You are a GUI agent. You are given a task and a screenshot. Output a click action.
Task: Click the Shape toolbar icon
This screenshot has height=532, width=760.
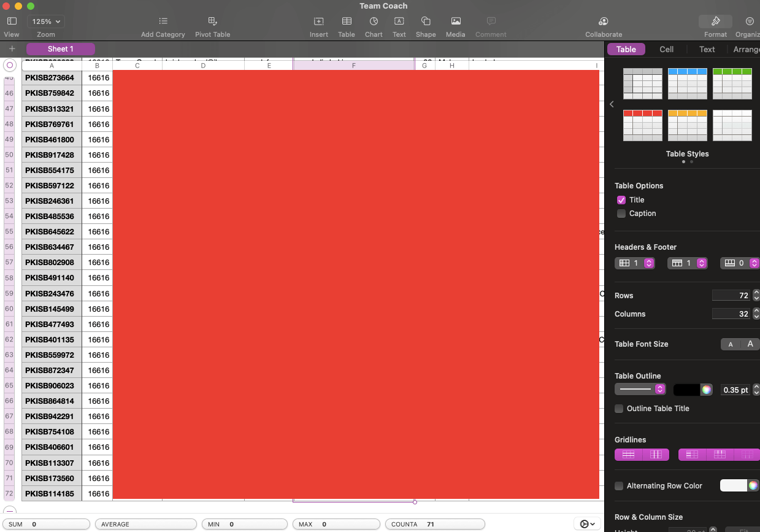[x=425, y=21]
